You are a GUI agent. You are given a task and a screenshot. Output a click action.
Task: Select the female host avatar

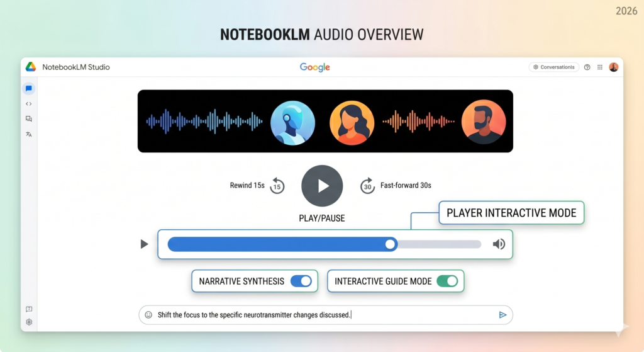coord(352,123)
